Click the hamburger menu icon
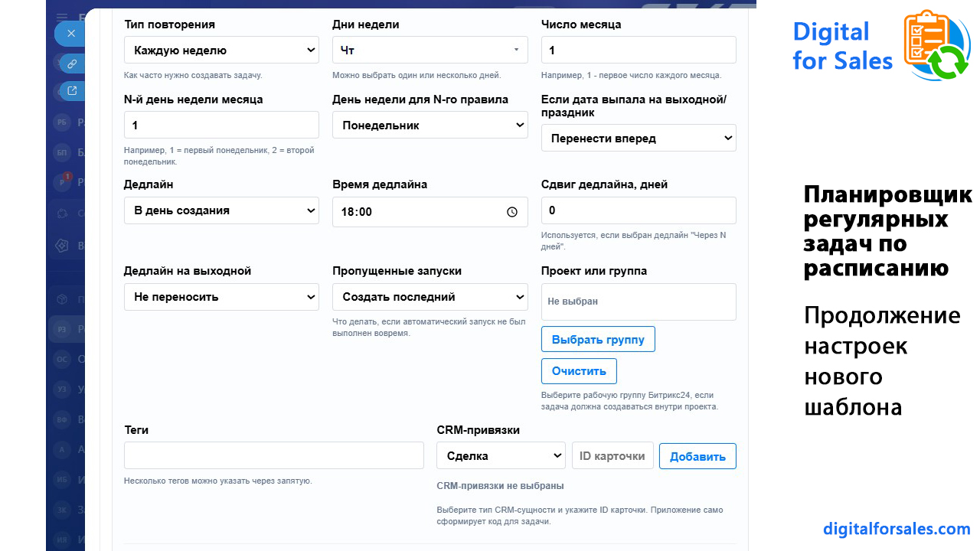980x551 pixels. 63,16
